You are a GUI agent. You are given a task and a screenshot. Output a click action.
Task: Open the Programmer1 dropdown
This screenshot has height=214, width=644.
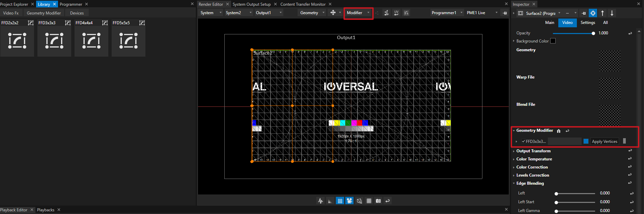(447, 13)
